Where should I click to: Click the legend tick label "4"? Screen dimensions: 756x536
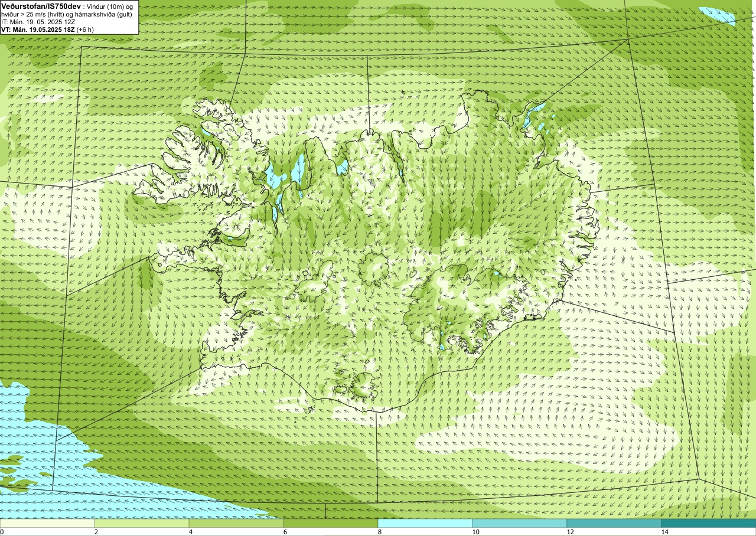(x=190, y=532)
